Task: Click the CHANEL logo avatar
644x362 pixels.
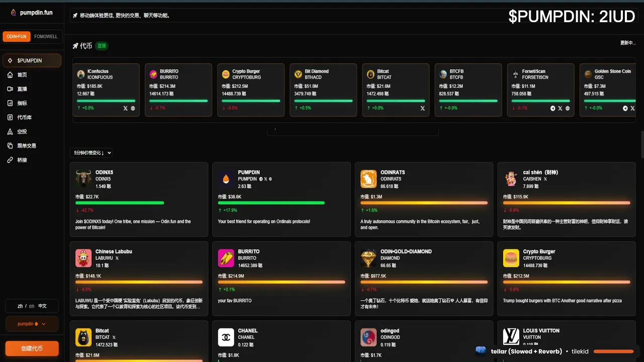Action: [226, 337]
